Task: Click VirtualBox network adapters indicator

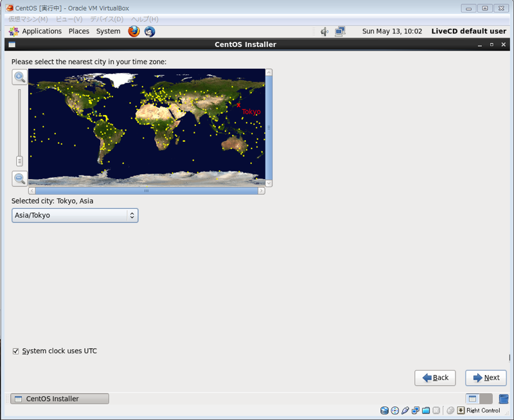Action: tap(416, 410)
